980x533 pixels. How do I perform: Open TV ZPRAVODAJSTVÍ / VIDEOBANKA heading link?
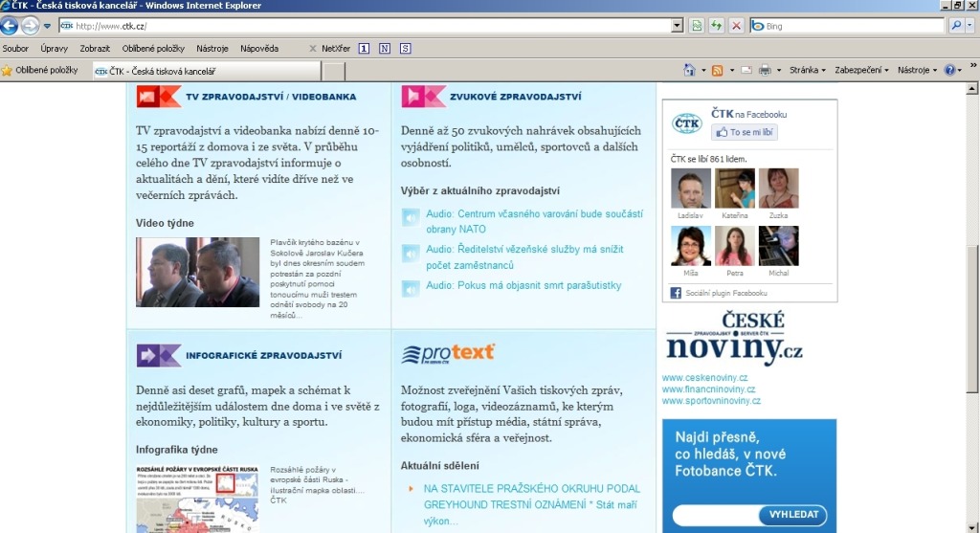[271, 97]
